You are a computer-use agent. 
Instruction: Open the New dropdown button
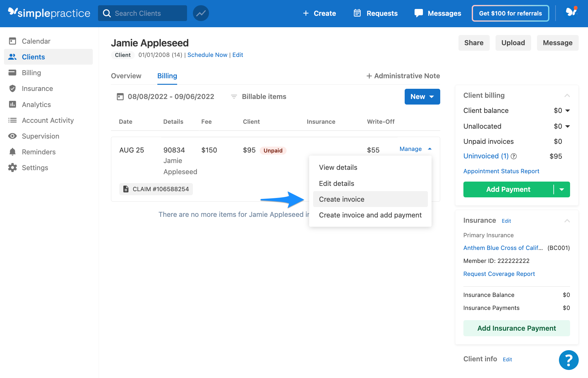point(422,97)
